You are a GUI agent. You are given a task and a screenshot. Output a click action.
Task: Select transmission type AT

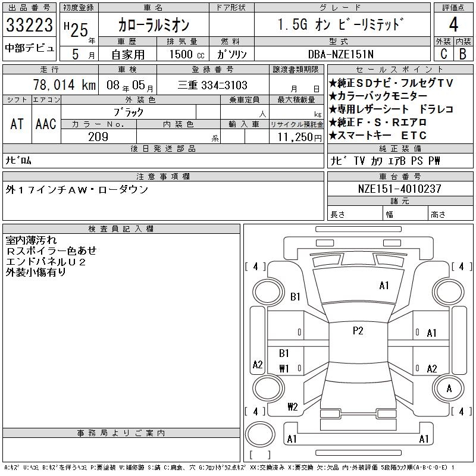click(17, 124)
